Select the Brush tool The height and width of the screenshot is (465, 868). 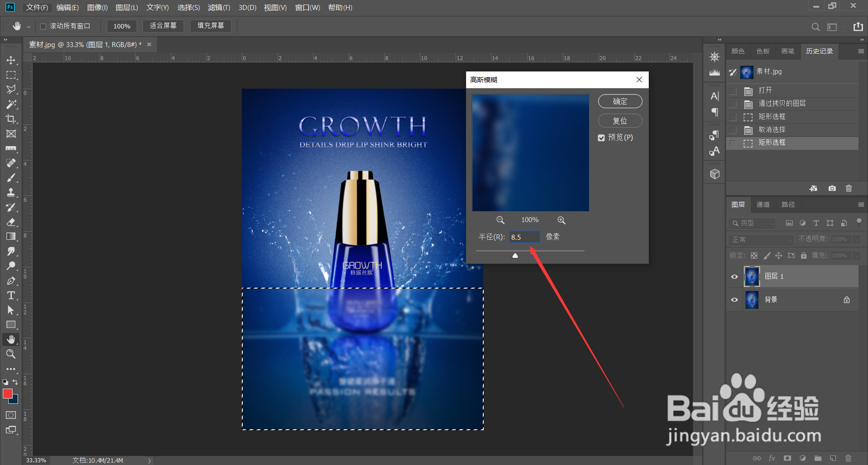[11, 178]
